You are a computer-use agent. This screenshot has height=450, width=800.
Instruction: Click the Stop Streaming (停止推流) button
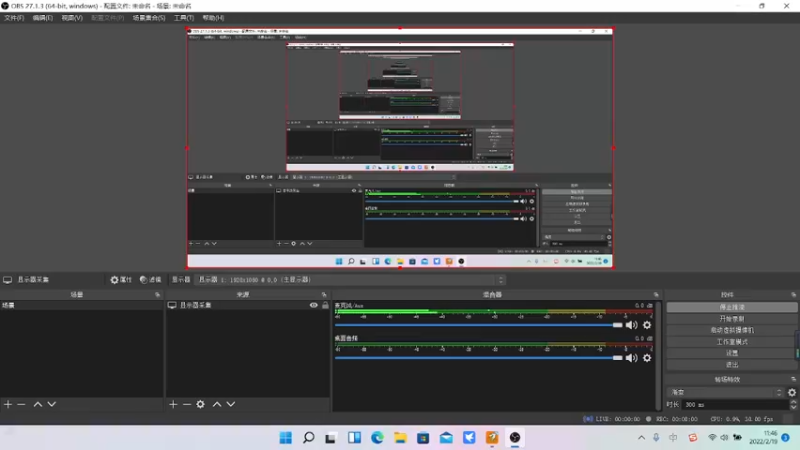point(732,307)
